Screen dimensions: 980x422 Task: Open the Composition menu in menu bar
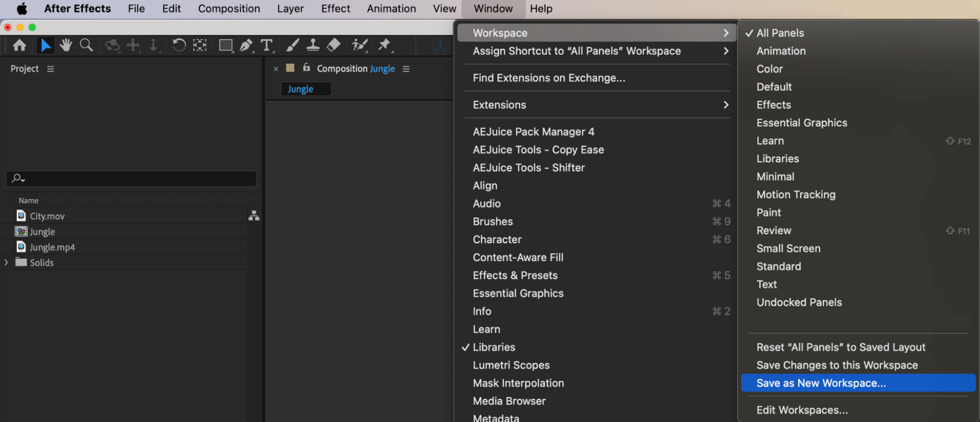(229, 9)
